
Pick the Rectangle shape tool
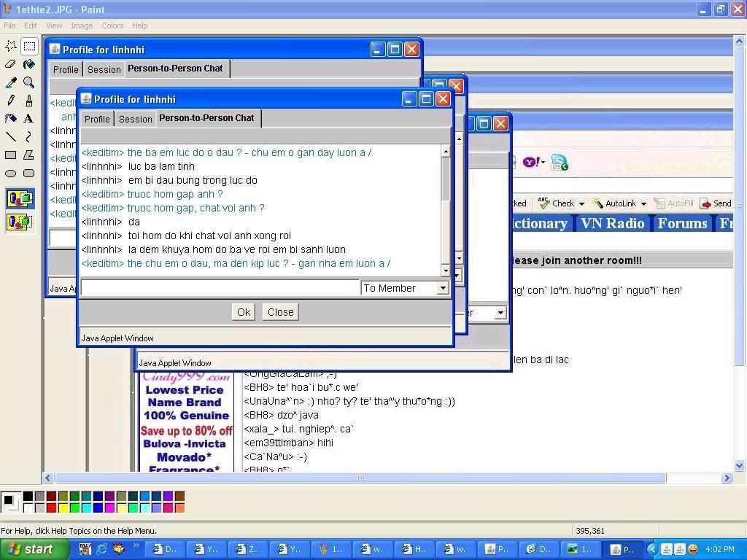point(10,155)
